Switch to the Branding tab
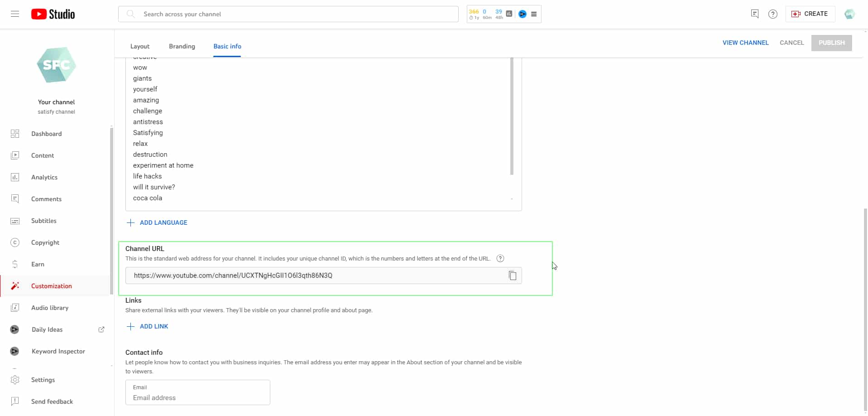868x416 pixels. tap(182, 46)
